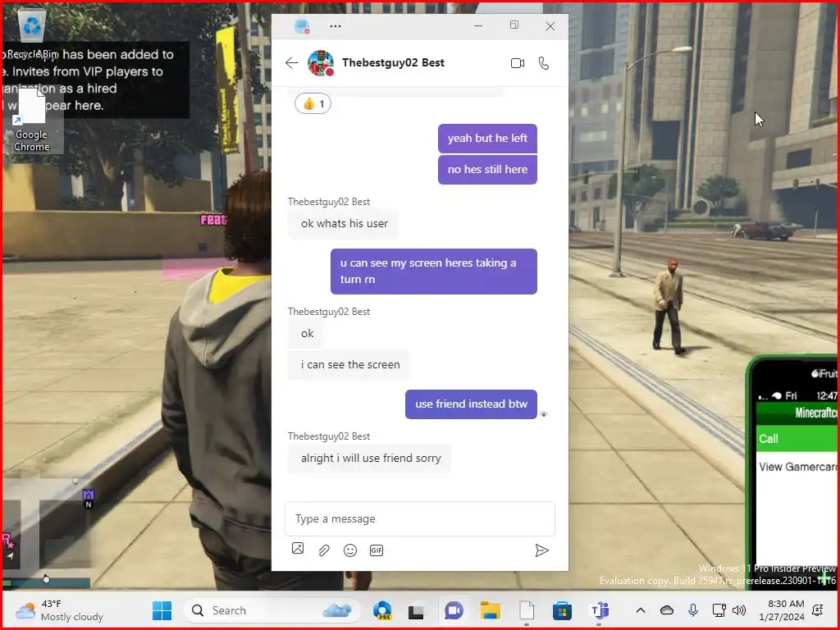Expand the hidden system tray icons chevron

(640, 610)
